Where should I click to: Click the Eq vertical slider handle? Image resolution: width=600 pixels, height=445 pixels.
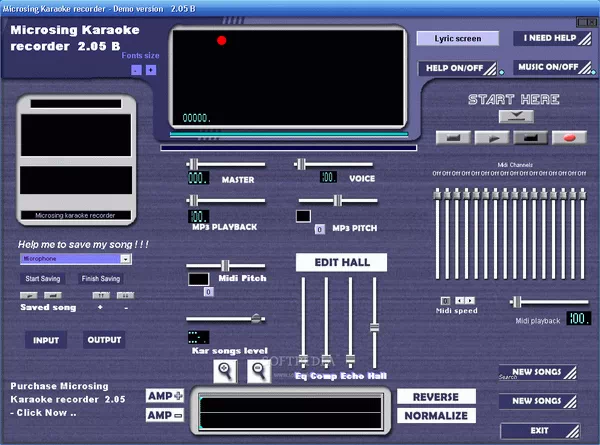[x=303, y=360]
